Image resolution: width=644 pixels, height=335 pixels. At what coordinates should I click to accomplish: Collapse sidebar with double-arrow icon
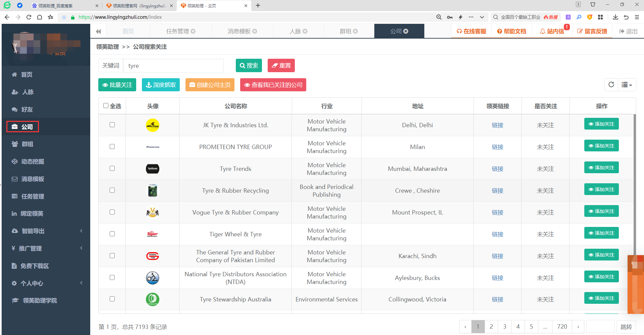[x=98, y=32]
